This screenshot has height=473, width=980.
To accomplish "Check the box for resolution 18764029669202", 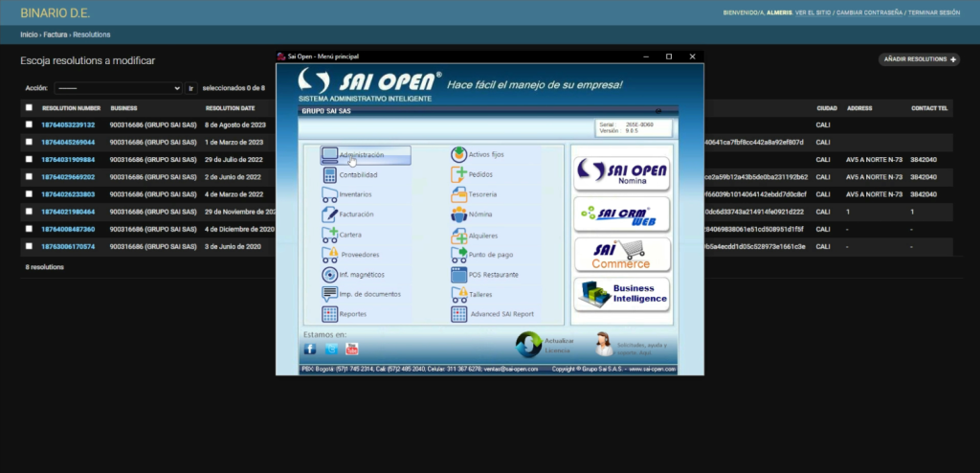I will (x=29, y=176).
